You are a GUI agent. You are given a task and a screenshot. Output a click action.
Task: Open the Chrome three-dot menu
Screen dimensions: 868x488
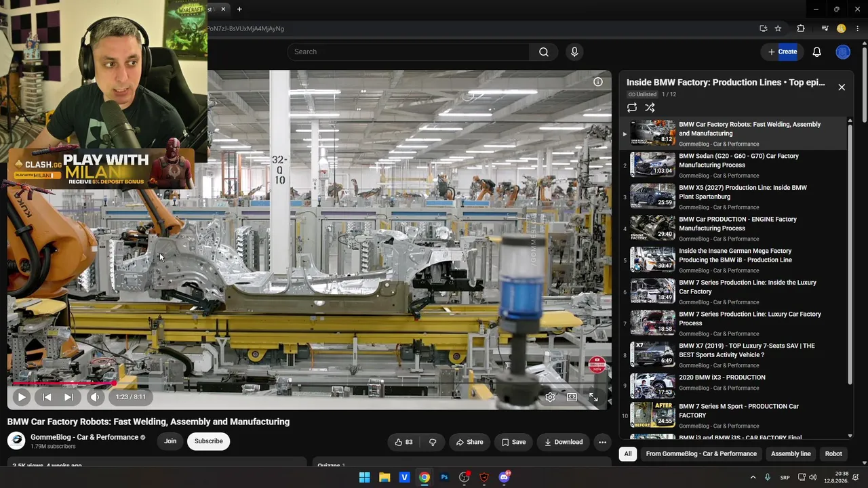[x=858, y=28]
